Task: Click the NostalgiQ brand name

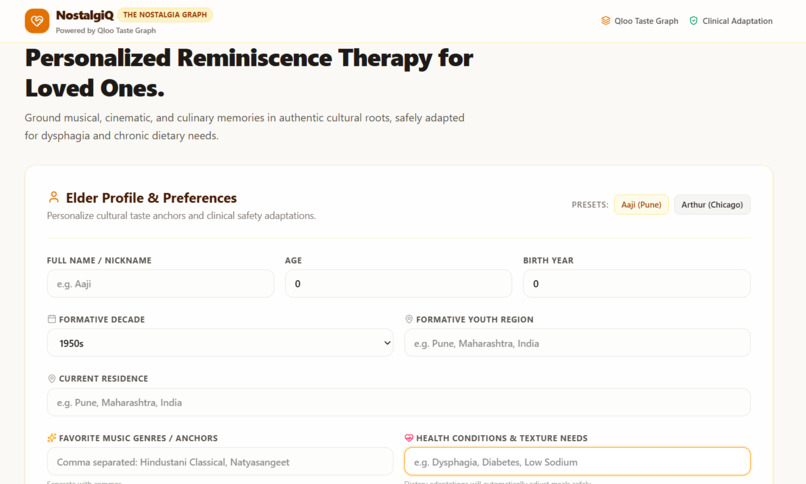Action: [85, 15]
